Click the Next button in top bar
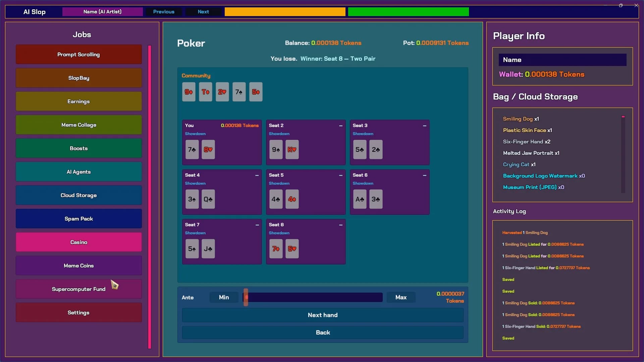This screenshot has height=362, width=644. point(203,12)
